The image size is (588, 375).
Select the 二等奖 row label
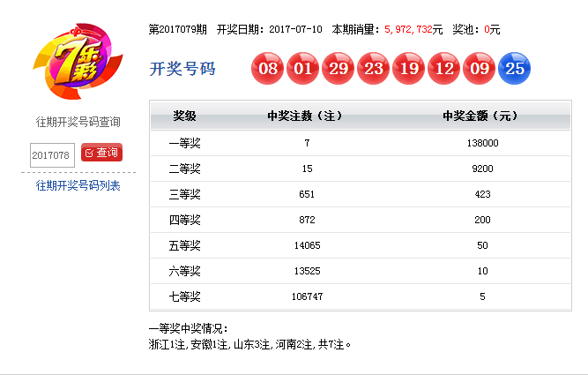tap(184, 169)
